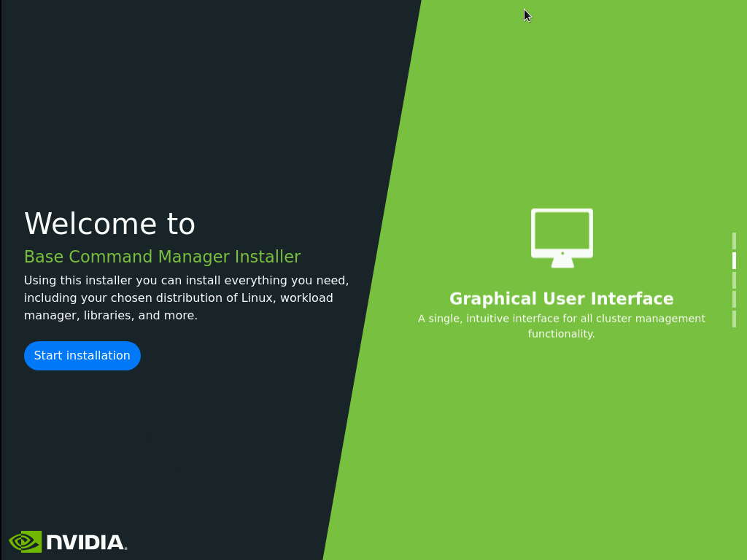The image size is (747, 560).
Task: Jump to the third carousel slide indicator
Action: click(x=734, y=281)
